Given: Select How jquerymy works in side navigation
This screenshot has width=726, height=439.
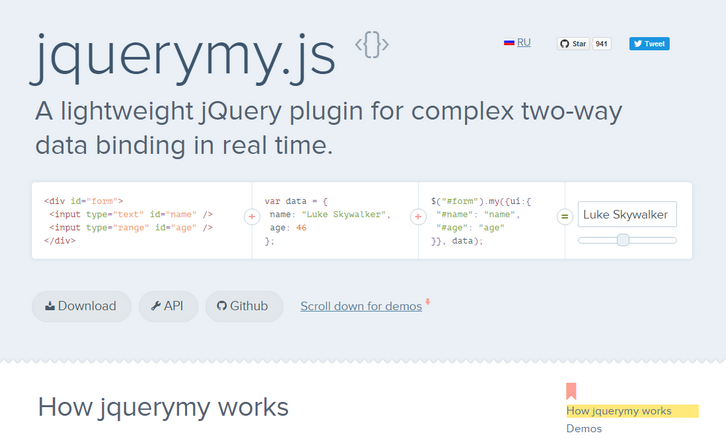Looking at the screenshot, I should click(x=618, y=411).
